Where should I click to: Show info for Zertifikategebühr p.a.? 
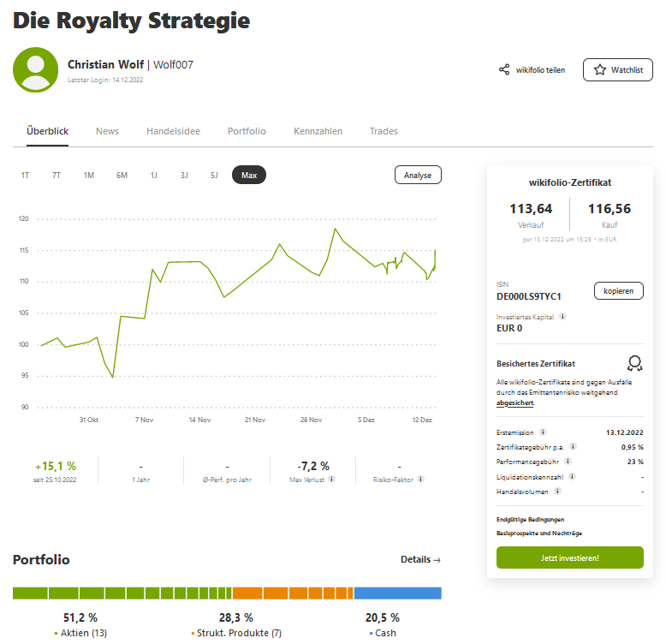point(573,446)
